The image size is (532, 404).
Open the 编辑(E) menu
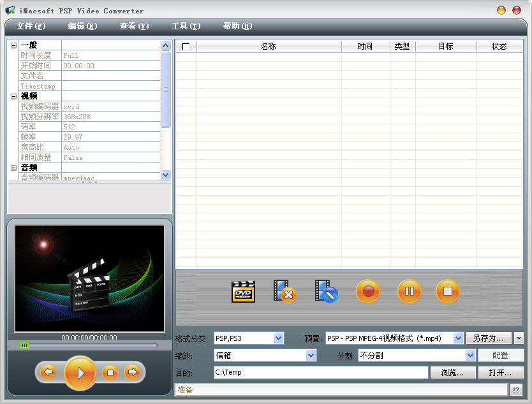pyautogui.click(x=82, y=26)
